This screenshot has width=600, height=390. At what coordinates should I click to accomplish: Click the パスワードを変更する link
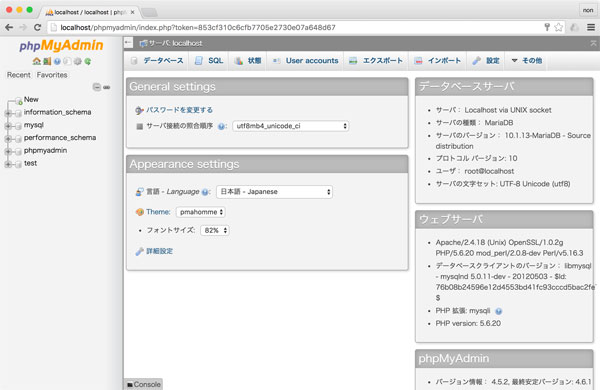coord(179,110)
